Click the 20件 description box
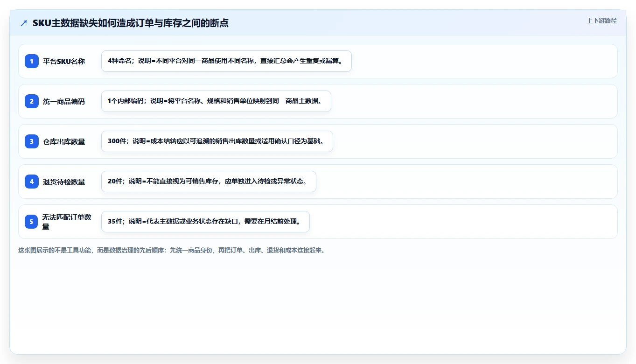 (x=209, y=182)
